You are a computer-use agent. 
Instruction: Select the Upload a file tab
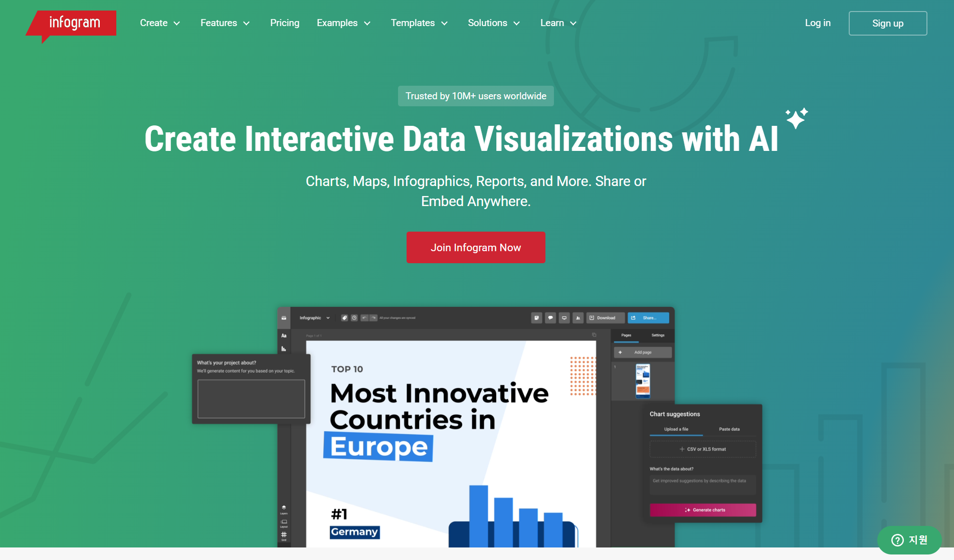coord(676,429)
